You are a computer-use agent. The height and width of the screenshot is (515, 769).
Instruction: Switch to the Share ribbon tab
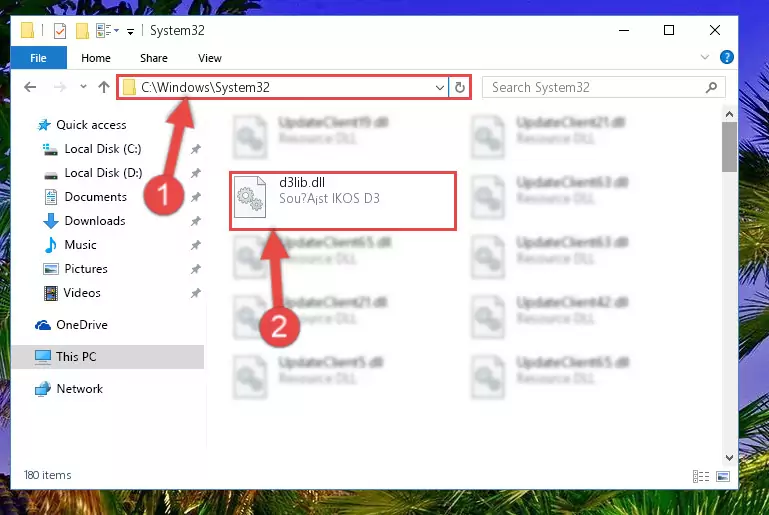(154, 58)
